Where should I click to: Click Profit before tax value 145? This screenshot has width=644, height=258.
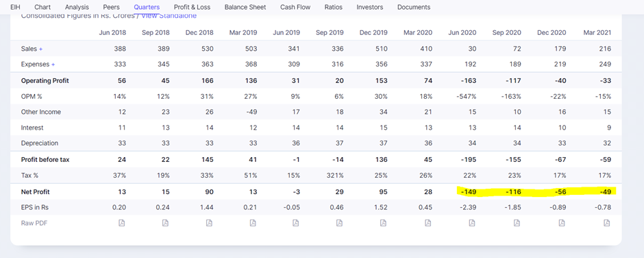[208, 159]
